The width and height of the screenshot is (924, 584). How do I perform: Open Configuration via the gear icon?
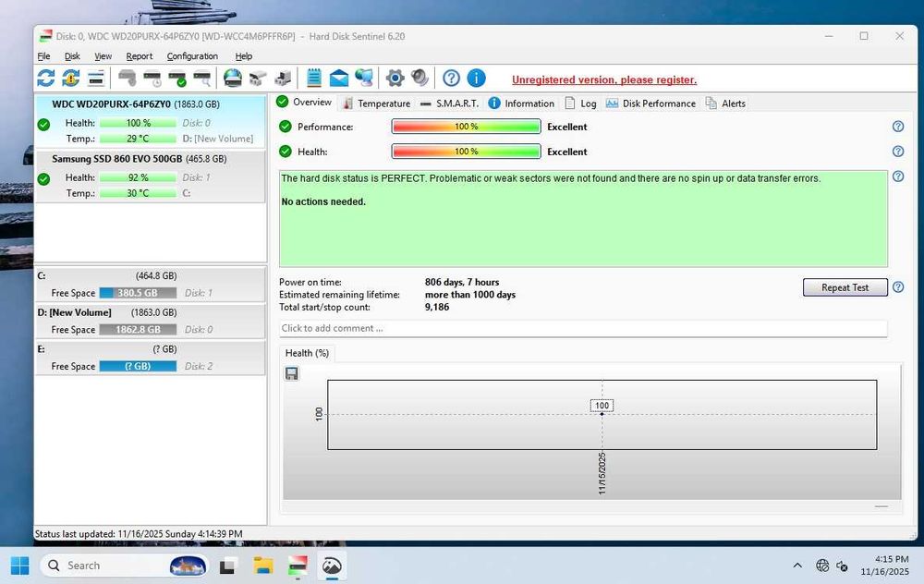[x=395, y=78]
